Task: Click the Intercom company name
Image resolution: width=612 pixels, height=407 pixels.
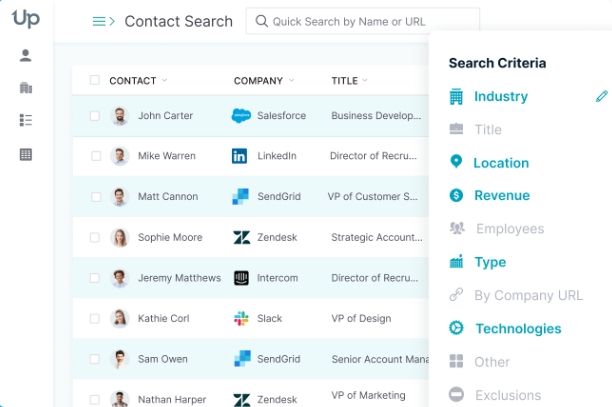Action: [x=277, y=278]
